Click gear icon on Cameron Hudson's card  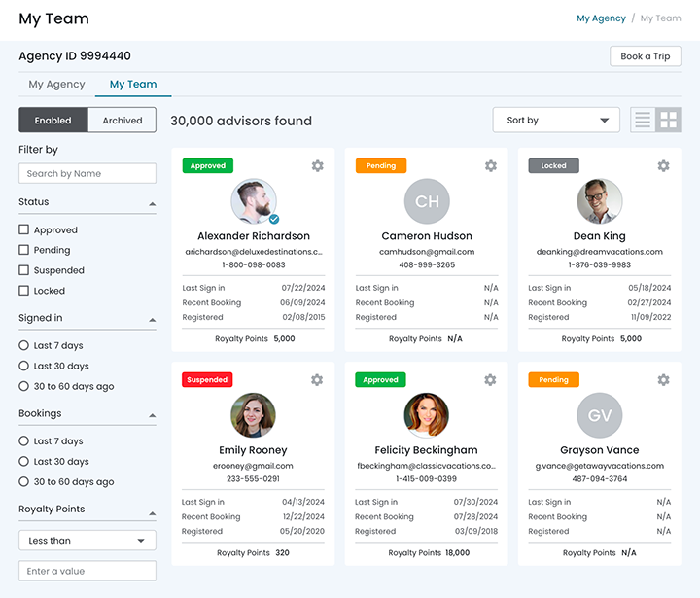point(490,166)
